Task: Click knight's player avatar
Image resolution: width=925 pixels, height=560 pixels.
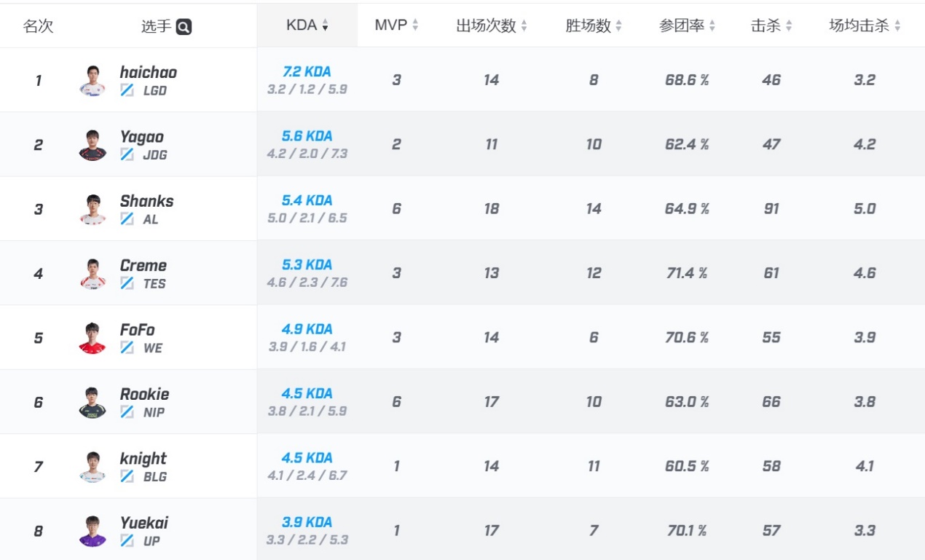Action: point(92,467)
